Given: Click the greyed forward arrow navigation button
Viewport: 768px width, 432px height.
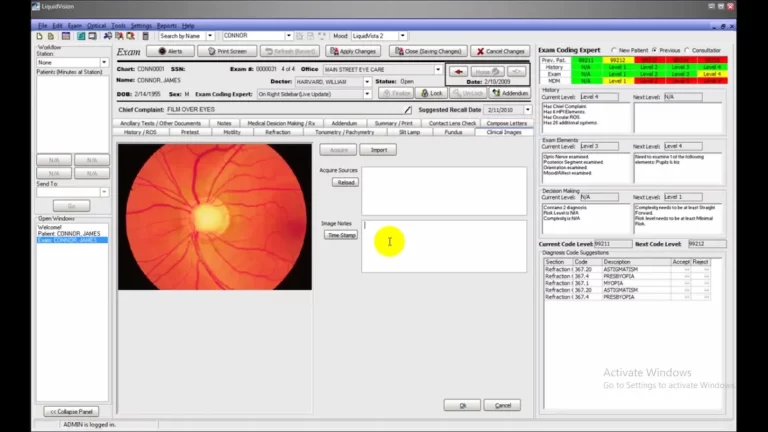Looking at the screenshot, I should (x=516, y=72).
